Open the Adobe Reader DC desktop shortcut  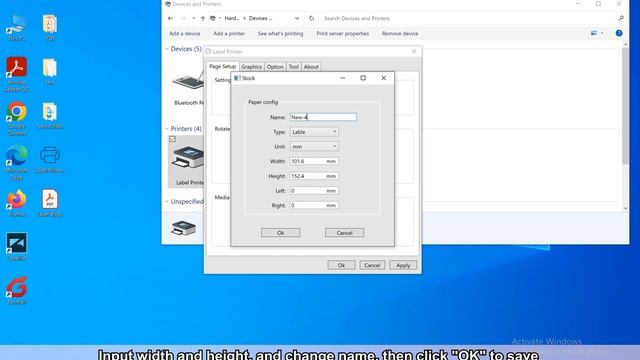pos(16,74)
